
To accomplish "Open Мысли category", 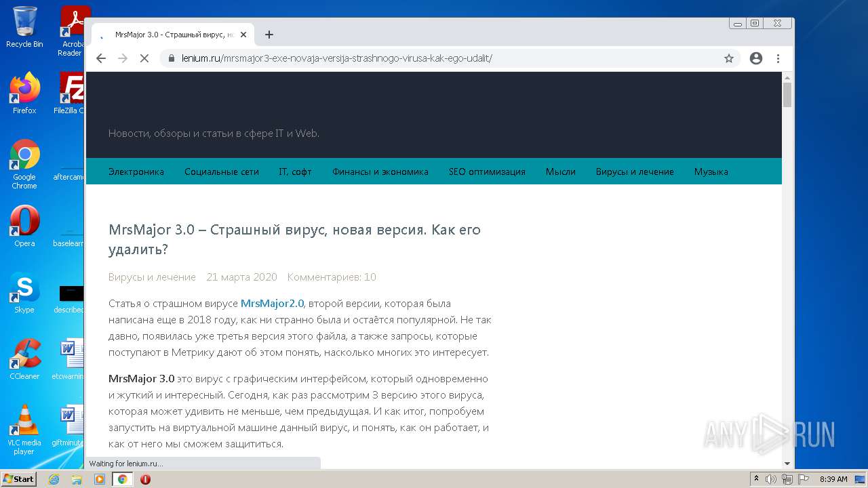I will [561, 171].
